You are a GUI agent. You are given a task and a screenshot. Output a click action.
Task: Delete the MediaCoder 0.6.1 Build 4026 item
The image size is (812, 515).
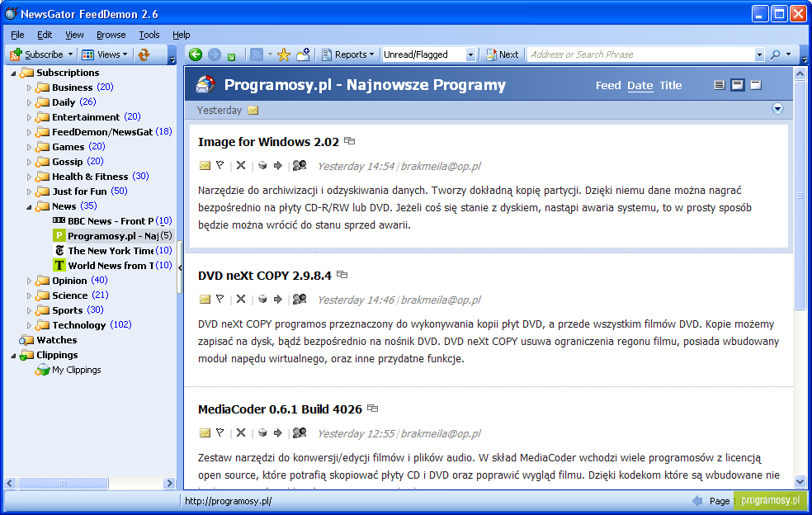[241, 432]
